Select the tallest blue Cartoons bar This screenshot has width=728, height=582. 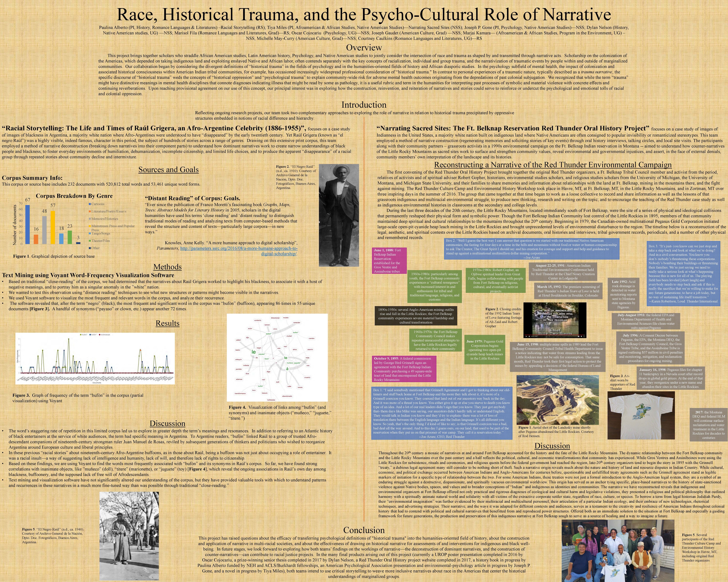tap(27, 224)
